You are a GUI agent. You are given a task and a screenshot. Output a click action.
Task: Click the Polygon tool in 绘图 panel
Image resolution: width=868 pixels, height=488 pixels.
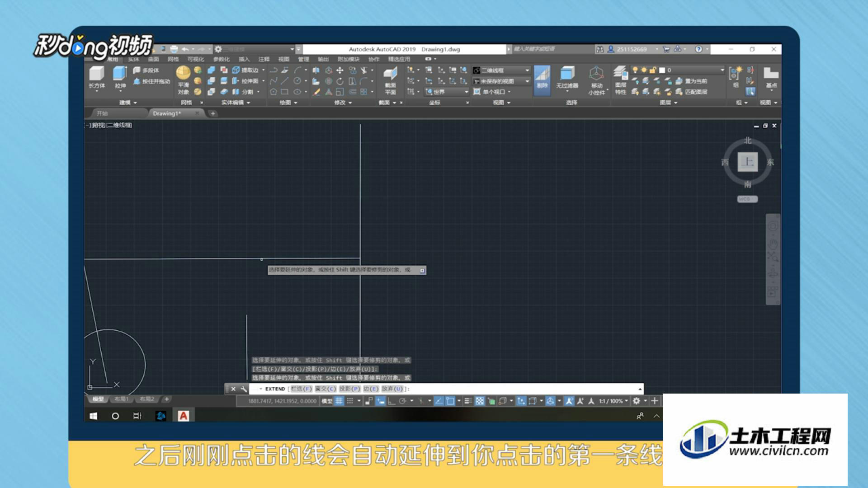pyautogui.click(x=274, y=92)
